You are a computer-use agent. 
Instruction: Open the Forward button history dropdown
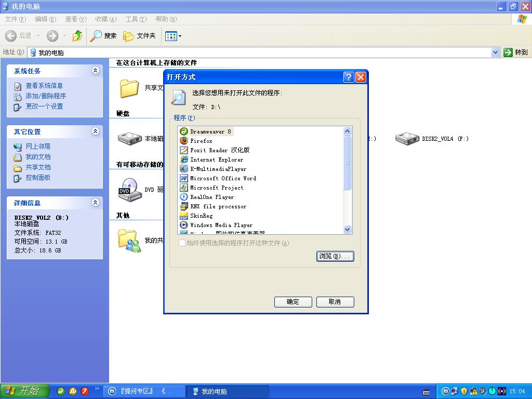[64, 36]
